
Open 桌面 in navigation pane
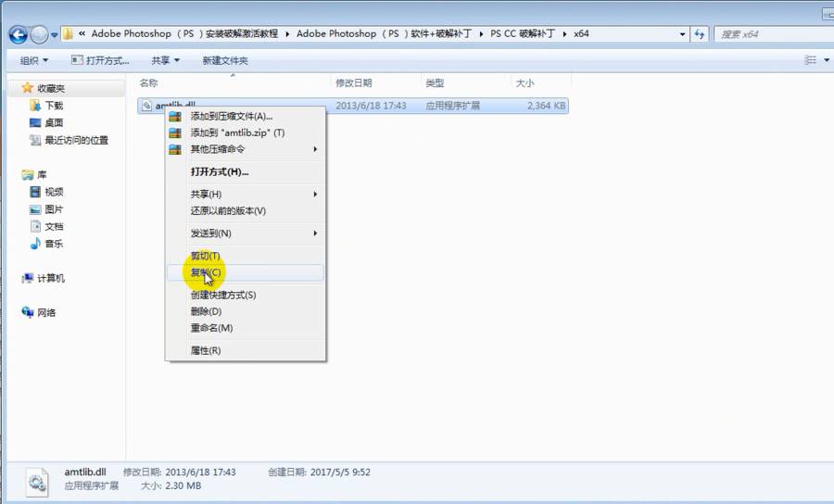click(x=47, y=123)
